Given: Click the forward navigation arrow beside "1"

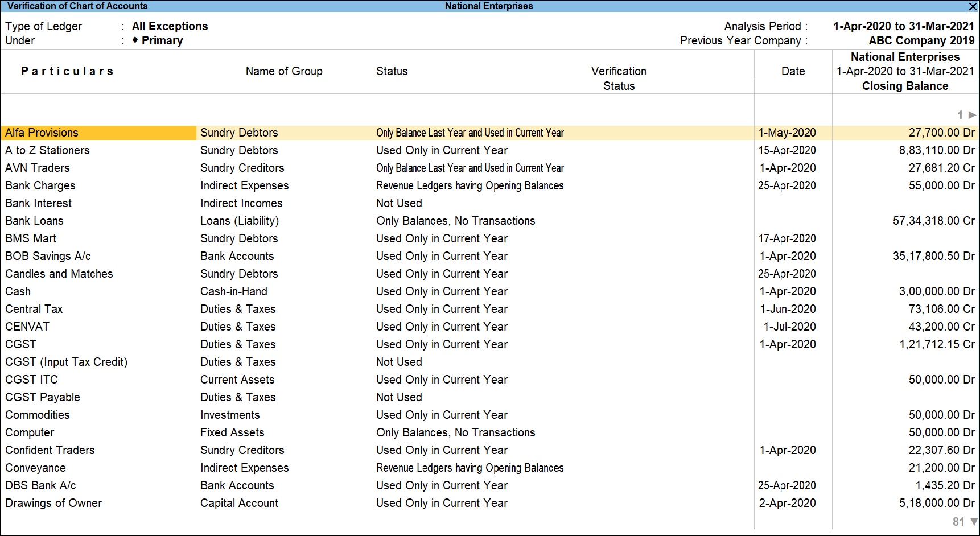Looking at the screenshot, I should (x=969, y=114).
